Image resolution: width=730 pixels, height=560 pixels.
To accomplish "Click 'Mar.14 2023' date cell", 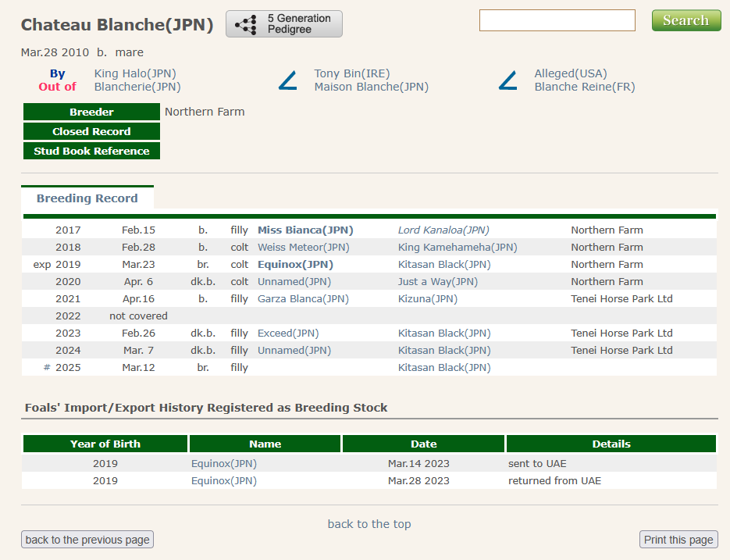I will 418,464.
